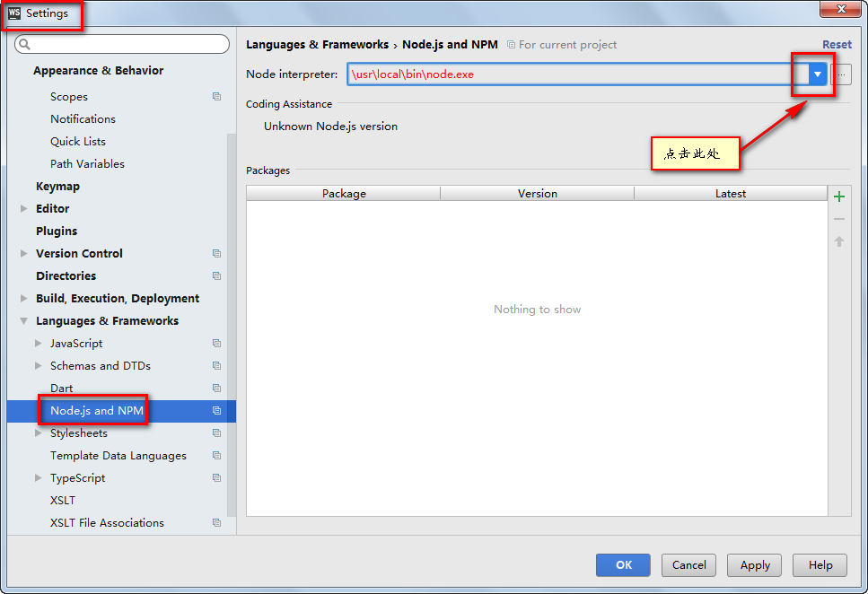Click project-level icon beside Schemas and DTDs
The image size is (868, 594).
(x=216, y=366)
